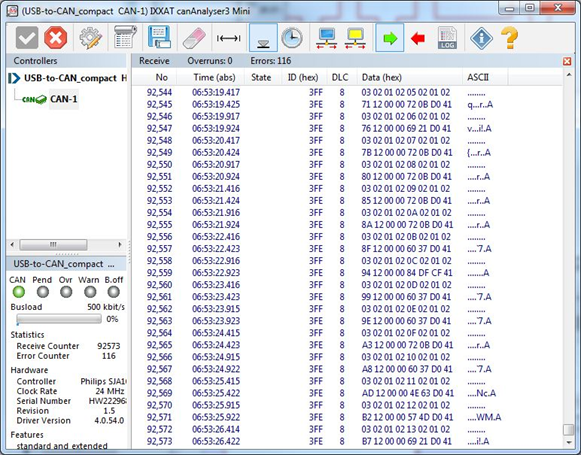581x455 pixels.
Task: Click the Receive panel title
Action: [154, 61]
